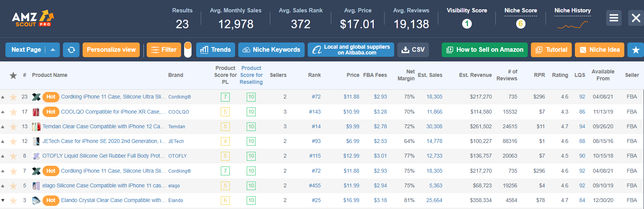Favorite star for Elando row
This screenshot has width=644, height=209.
point(13,201)
